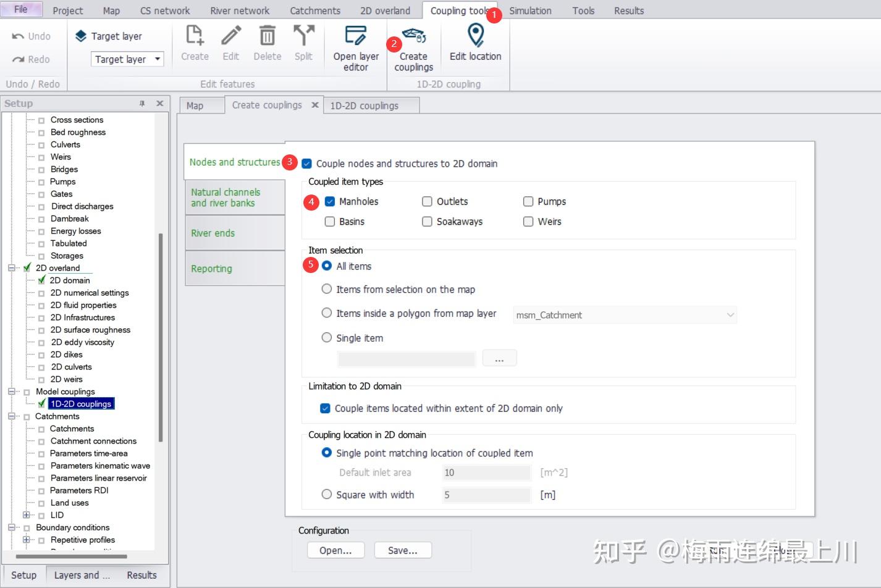Image resolution: width=881 pixels, height=588 pixels.
Task: Check the Weirs coupled item checkbox
Action: [x=528, y=222]
